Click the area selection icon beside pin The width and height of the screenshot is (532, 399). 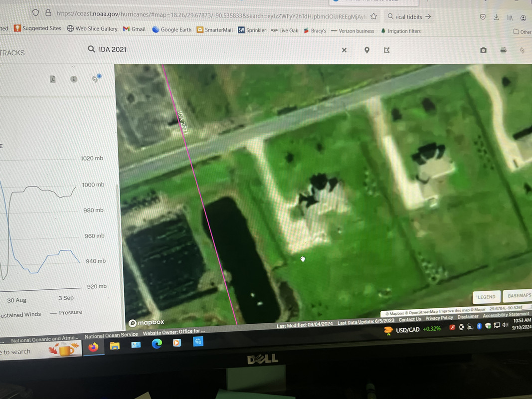(386, 50)
